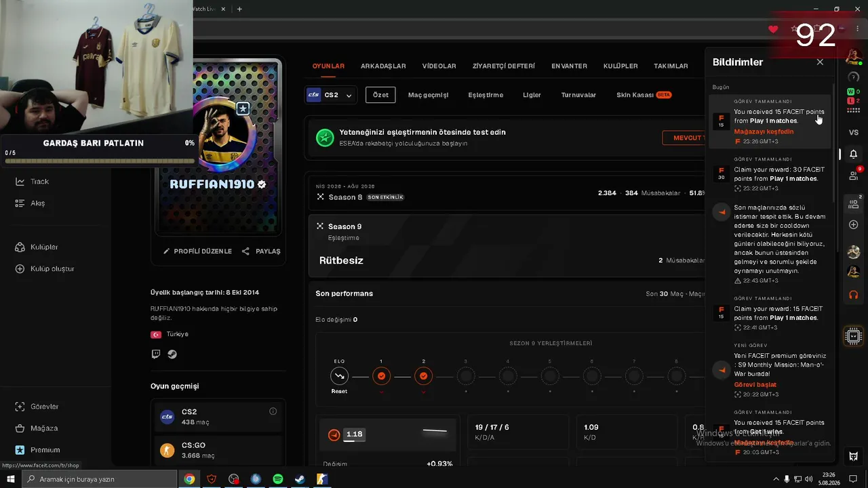Open user avatar at top of sidebar
The width and height of the screenshot is (868, 488).
854,57
